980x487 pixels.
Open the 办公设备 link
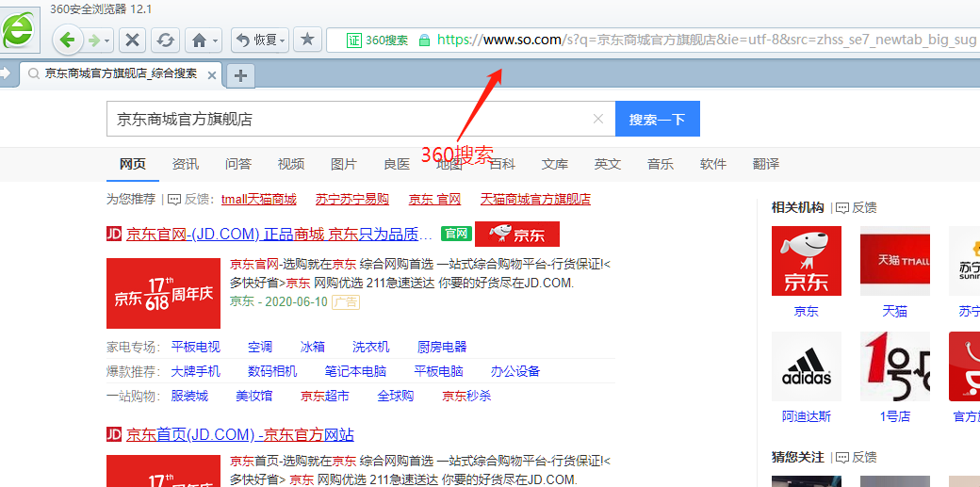pyautogui.click(x=515, y=371)
